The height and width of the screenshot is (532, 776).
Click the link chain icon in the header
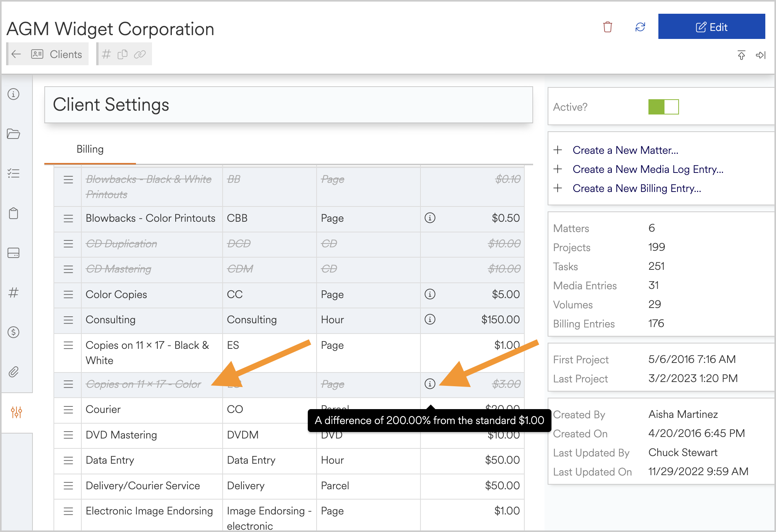[x=140, y=54]
